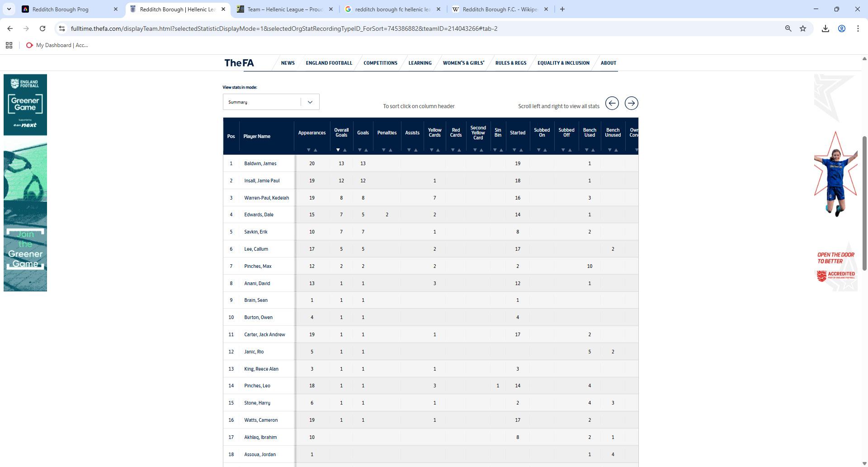Viewport: 868px width, 467px height.
Task: Open the browser zoom indicator
Action: point(788,29)
